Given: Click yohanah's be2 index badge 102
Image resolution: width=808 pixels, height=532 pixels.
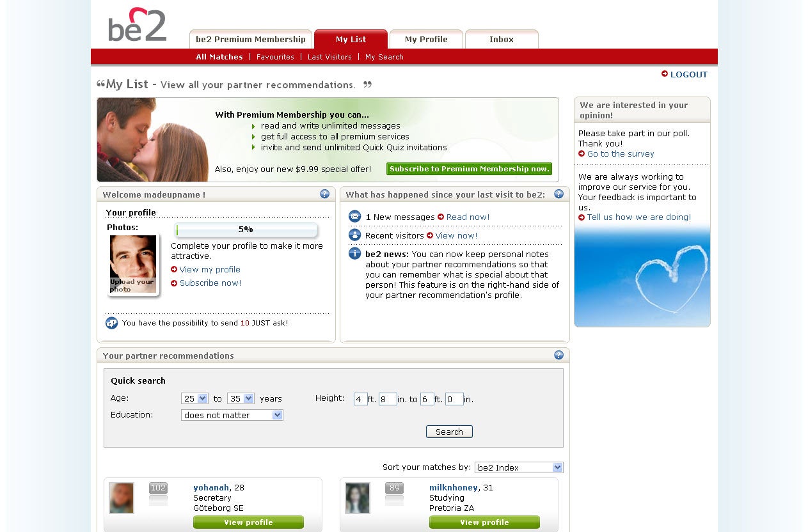Looking at the screenshot, I should point(158,488).
